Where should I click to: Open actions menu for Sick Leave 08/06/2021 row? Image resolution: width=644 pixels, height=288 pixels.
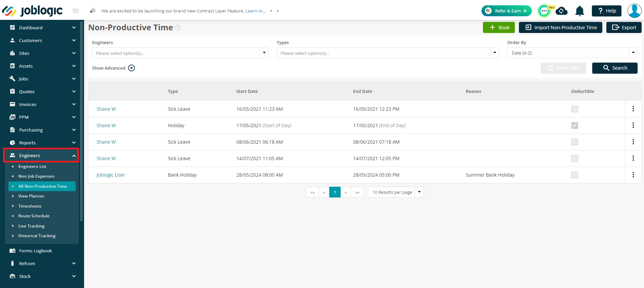click(x=633, y=142)
